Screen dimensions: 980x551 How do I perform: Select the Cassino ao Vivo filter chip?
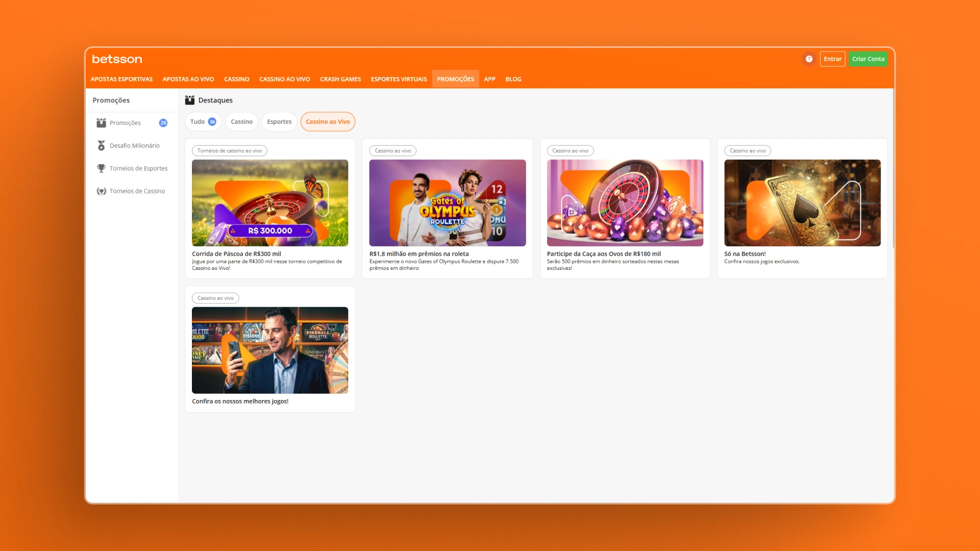328,122
